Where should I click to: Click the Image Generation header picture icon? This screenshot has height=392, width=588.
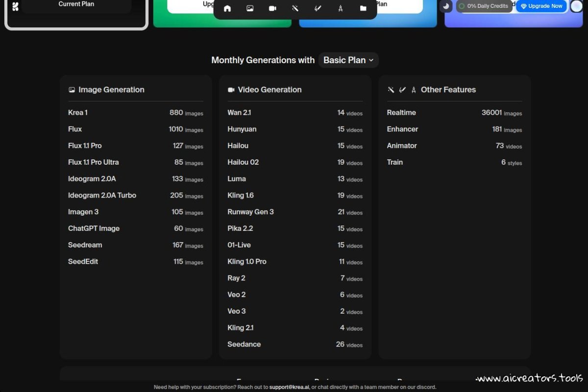[x=72, y=90]
